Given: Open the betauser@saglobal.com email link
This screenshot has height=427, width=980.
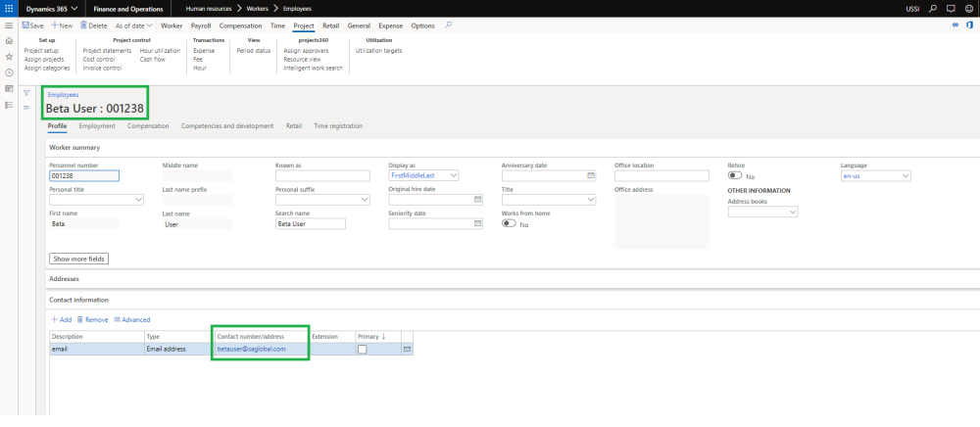Looking at the screenshot, I should (x=251, y=349).
